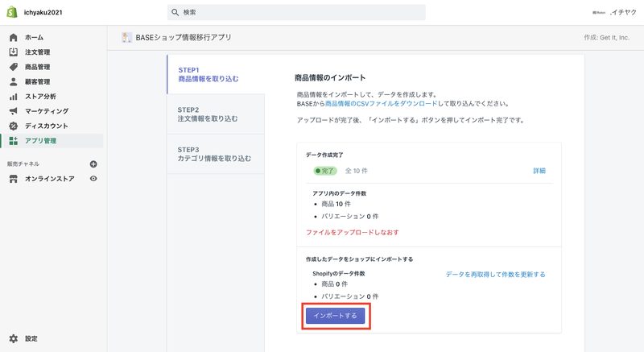The image size is (644, 352).
Task: Open the 詳細 link
Action: (539, 171)
